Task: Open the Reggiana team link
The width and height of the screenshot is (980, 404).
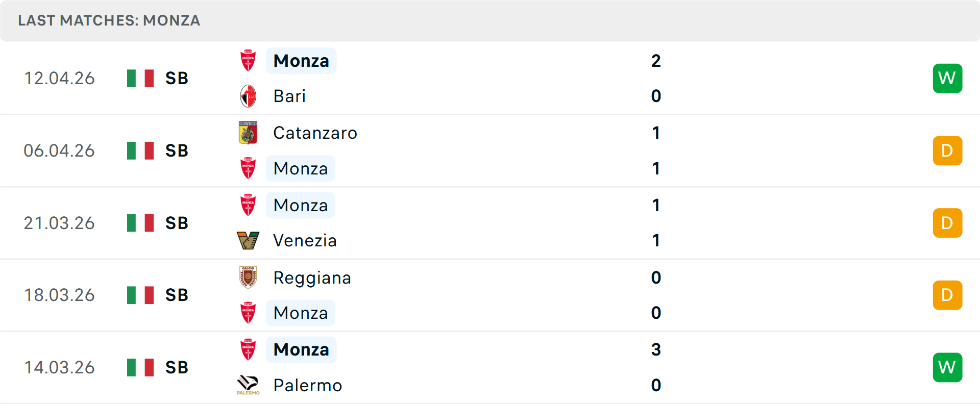Action: [x=312, y=277]
